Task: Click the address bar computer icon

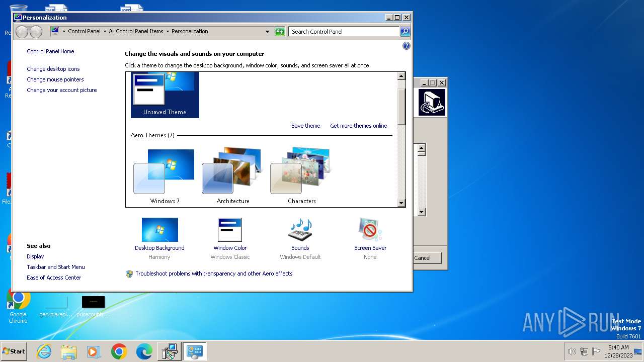Action: tap(55, 31)
